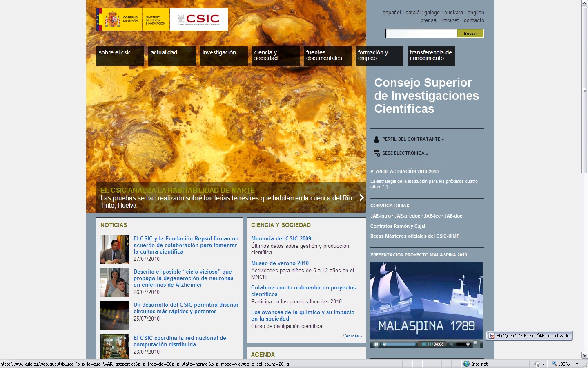Open the zoom level dropdown arrow
Screen dimensions: 588x368
coord(577,364)
